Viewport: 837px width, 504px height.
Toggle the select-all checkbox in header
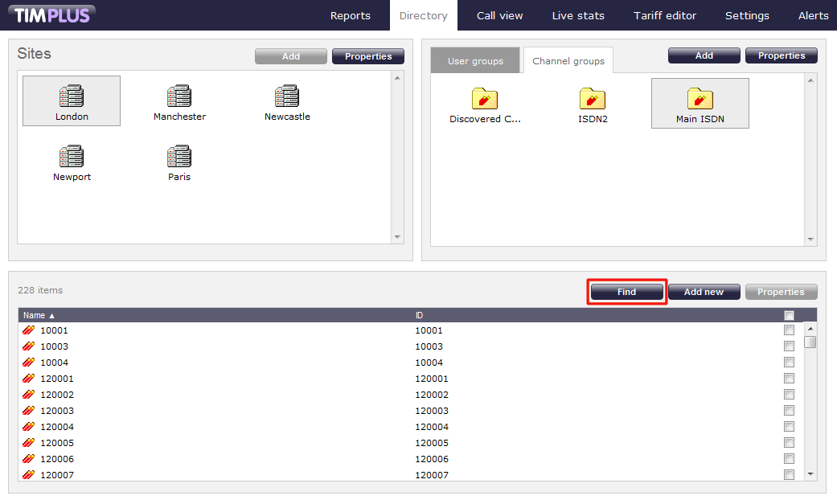click(789, 315)
